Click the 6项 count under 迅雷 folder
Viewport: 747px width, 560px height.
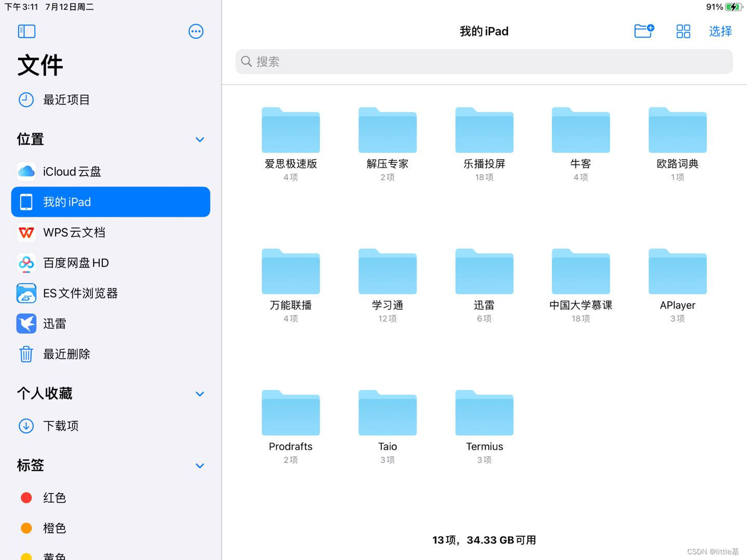pyautogui.click(x=485, y=318)
